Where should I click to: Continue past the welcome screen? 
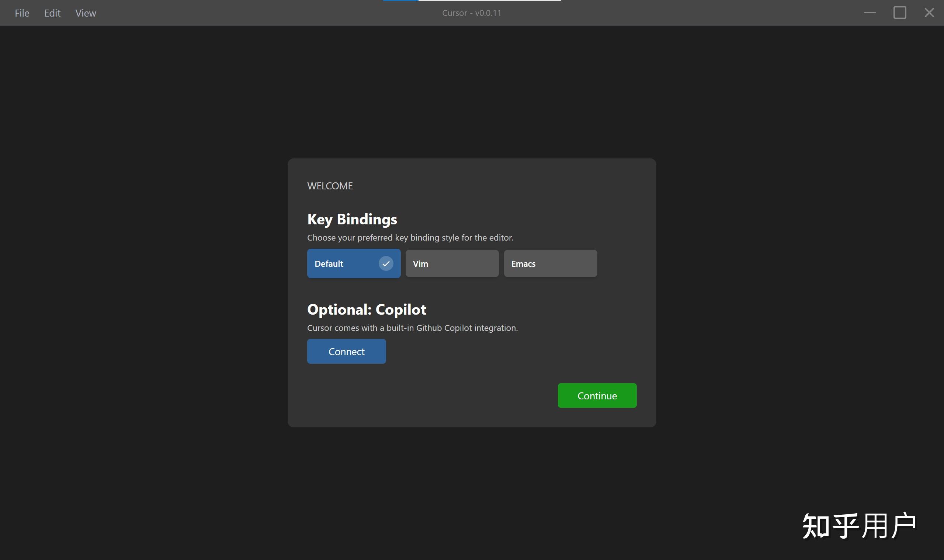(597, 395)
